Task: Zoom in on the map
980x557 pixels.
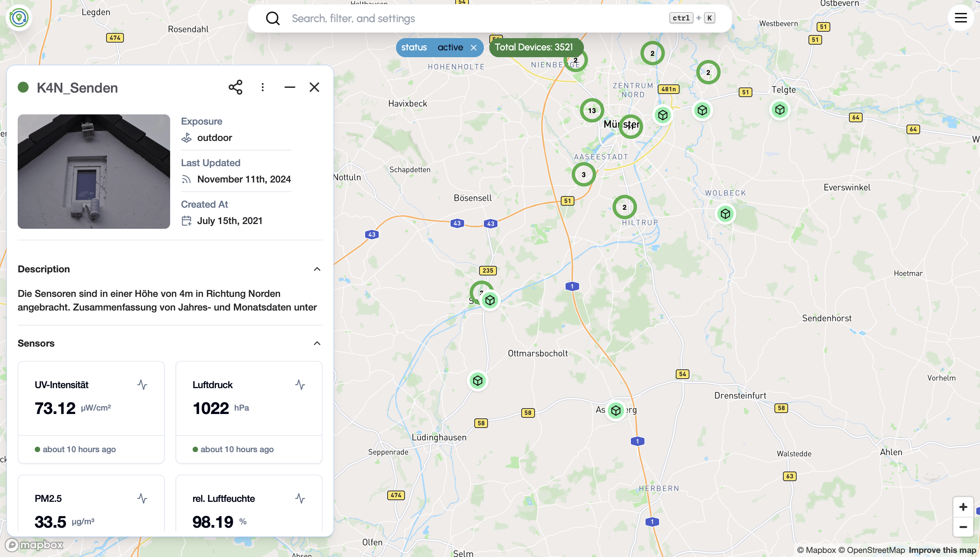Action: pyautogui.click(x=963, y=507)
